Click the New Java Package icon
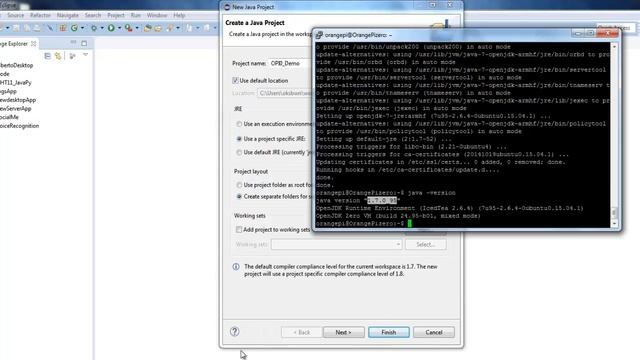Screen dimensions: 640x360 (x=63, y=28)
